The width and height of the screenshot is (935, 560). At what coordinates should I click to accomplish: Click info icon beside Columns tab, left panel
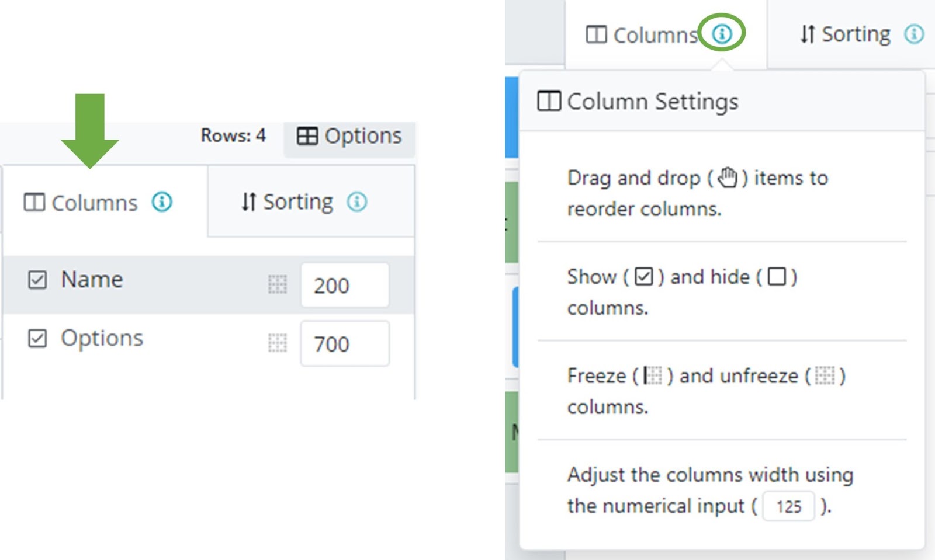click(x=162, y=202)
